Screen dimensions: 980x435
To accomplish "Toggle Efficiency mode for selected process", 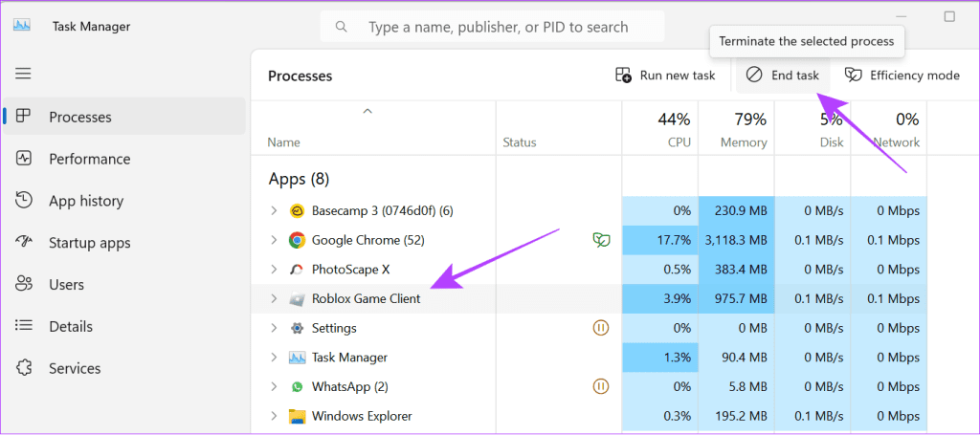I will coord(902,76).
